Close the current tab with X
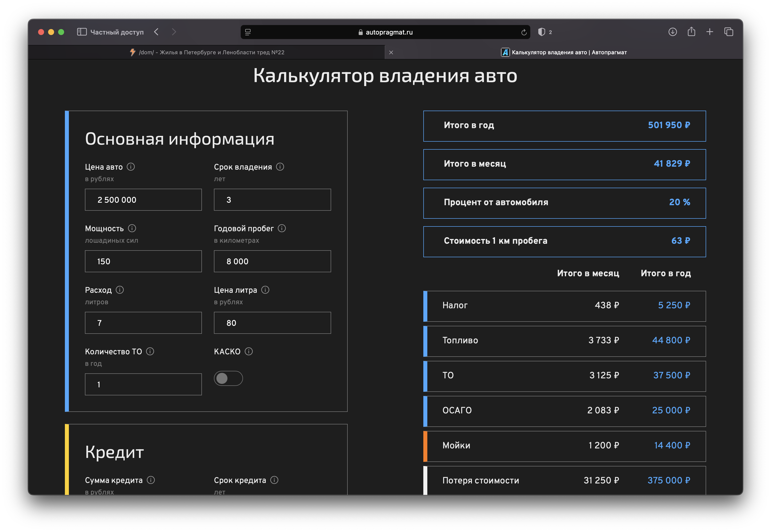This screenshot has width=771, height=532. pyautogui.click(x=391, y=52)
